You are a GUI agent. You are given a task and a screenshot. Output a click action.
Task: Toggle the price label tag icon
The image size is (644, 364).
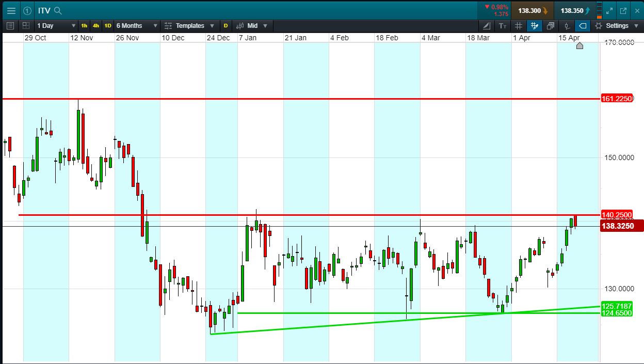pos(582,25)
